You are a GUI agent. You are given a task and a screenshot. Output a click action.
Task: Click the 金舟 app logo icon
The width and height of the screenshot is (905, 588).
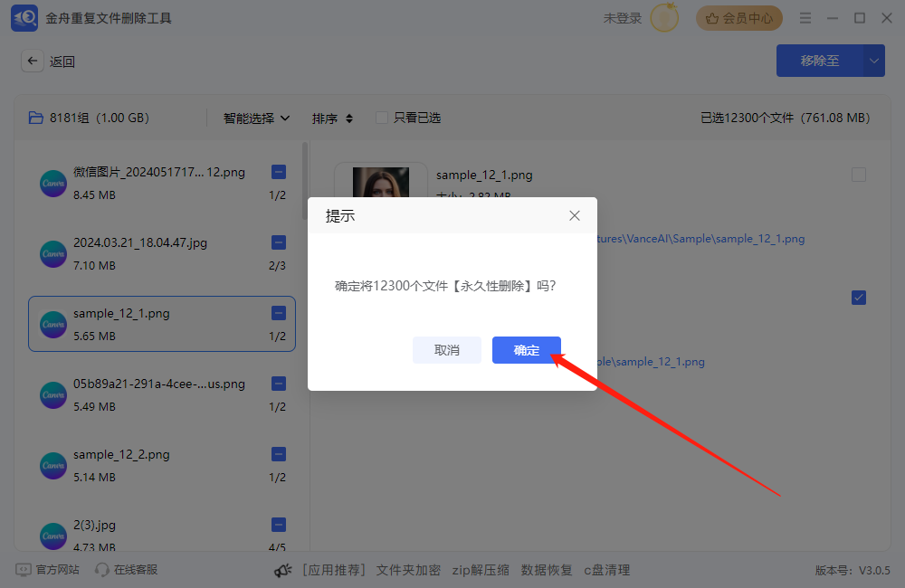[x=24, y=17]
